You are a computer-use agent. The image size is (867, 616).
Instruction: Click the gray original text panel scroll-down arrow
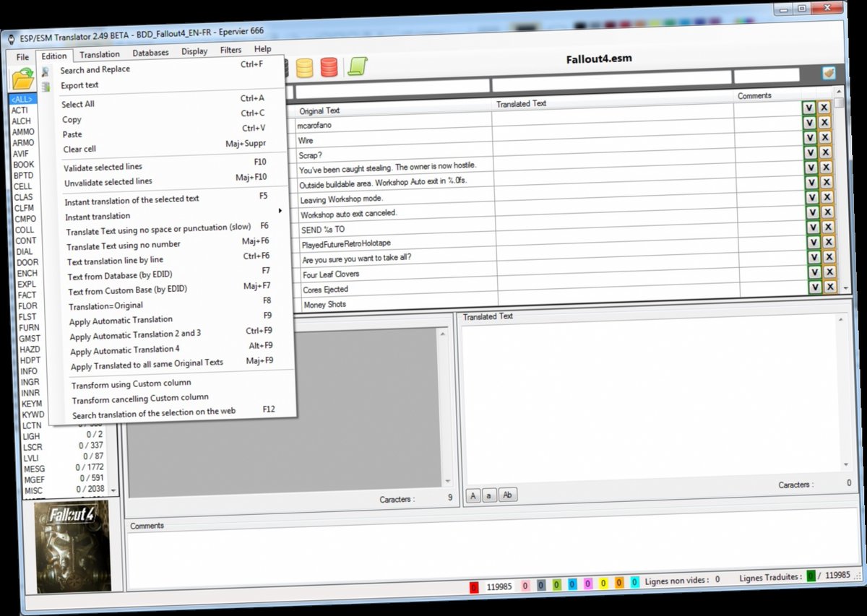[x=448, y=482]
